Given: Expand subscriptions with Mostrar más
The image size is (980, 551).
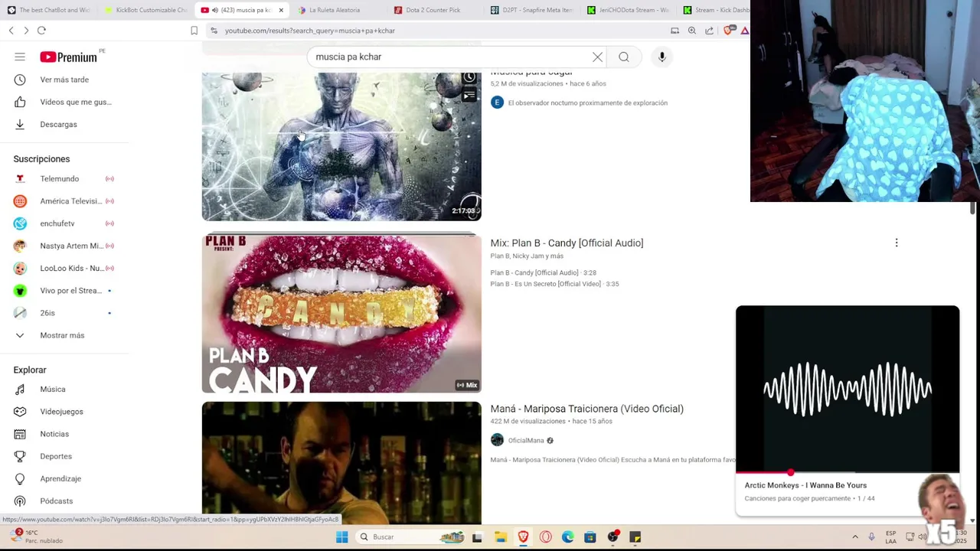Looking at the screenshot, I should [x=62, y=335].
